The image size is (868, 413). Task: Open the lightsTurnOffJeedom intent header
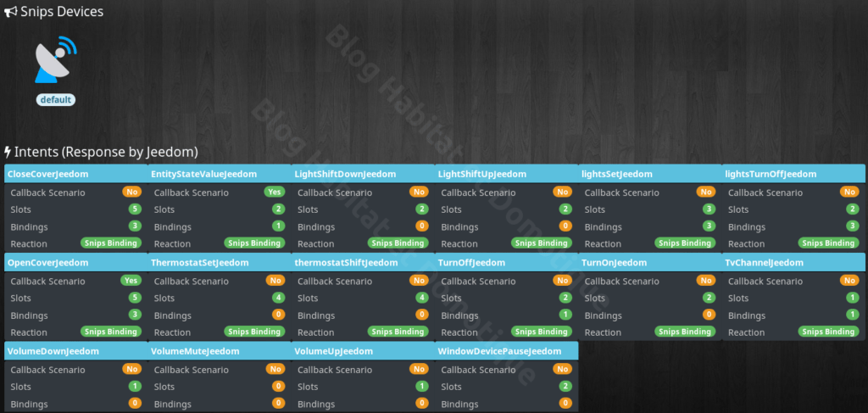tap(793, 174)
